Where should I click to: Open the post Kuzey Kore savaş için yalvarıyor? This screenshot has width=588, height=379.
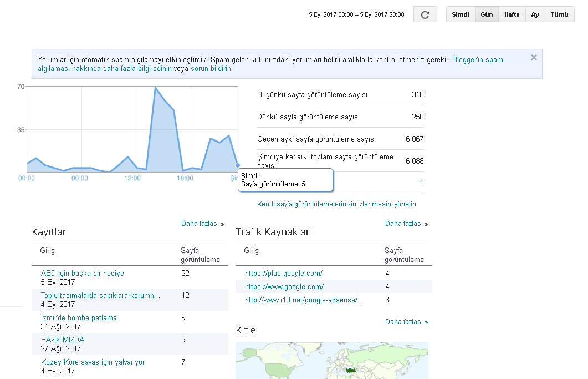93,362
